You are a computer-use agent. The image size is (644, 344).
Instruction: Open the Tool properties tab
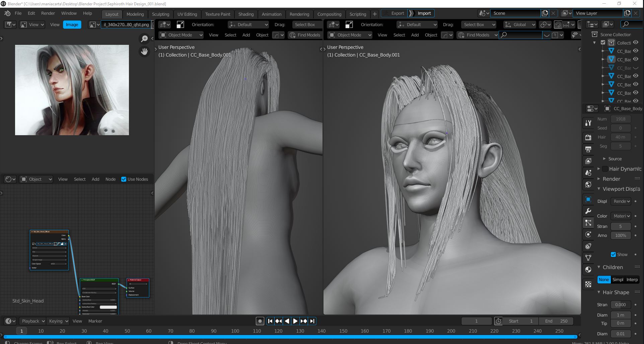[x=588, y=123]
